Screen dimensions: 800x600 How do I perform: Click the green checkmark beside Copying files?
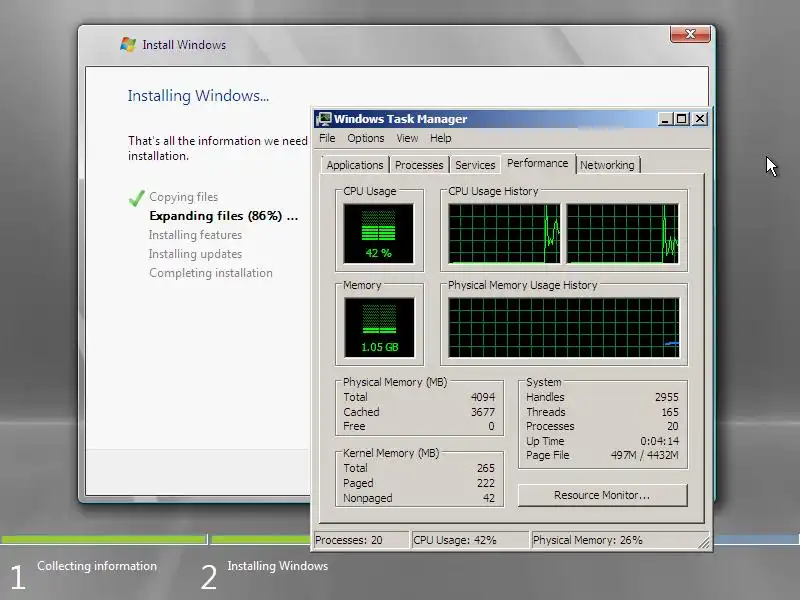[137, 197]
